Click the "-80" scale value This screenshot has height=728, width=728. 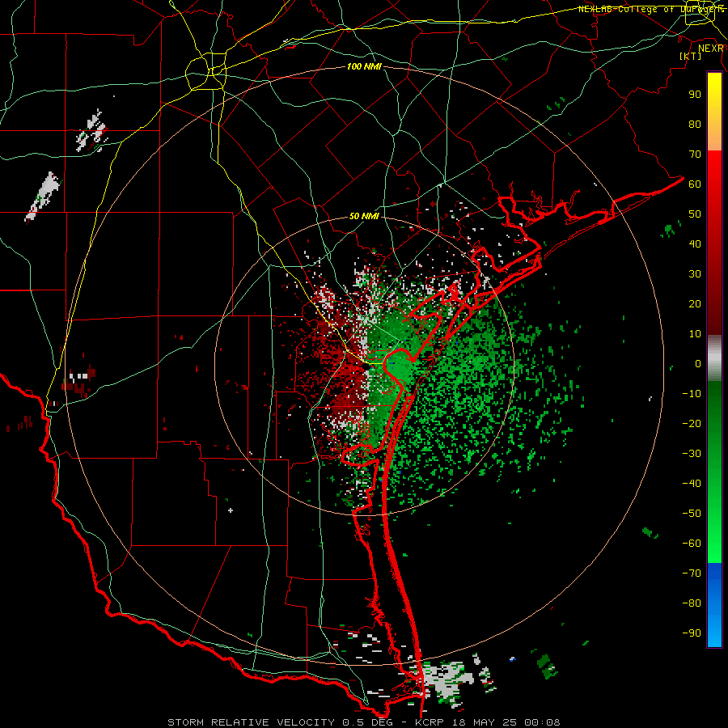coord(692,603)
